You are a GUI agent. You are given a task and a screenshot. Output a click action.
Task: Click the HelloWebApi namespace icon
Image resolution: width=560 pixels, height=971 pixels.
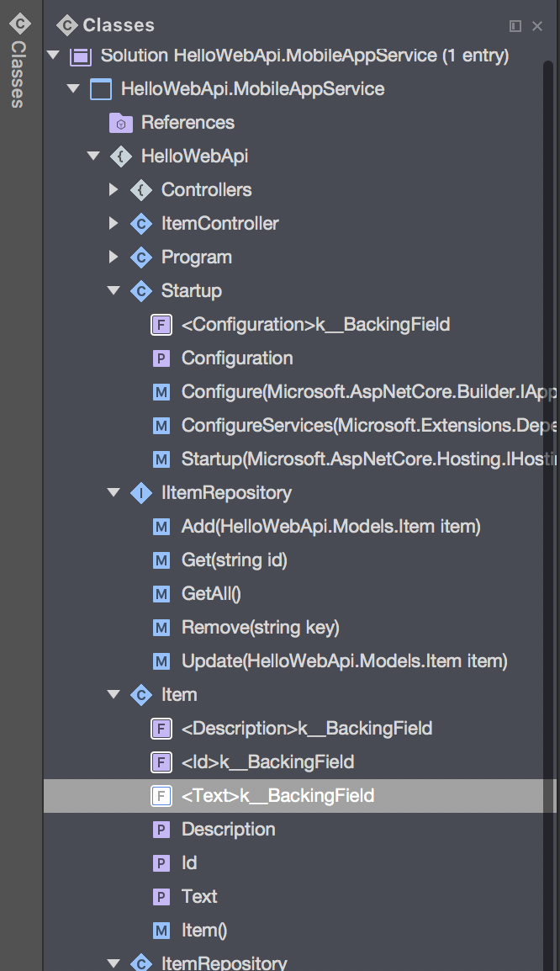pos(121,156)
